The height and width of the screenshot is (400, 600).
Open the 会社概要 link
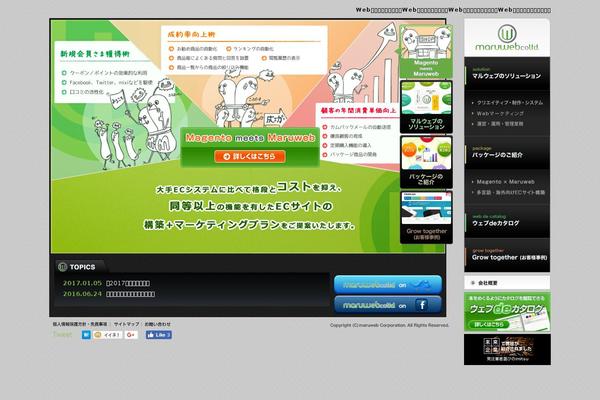[507, 283]
